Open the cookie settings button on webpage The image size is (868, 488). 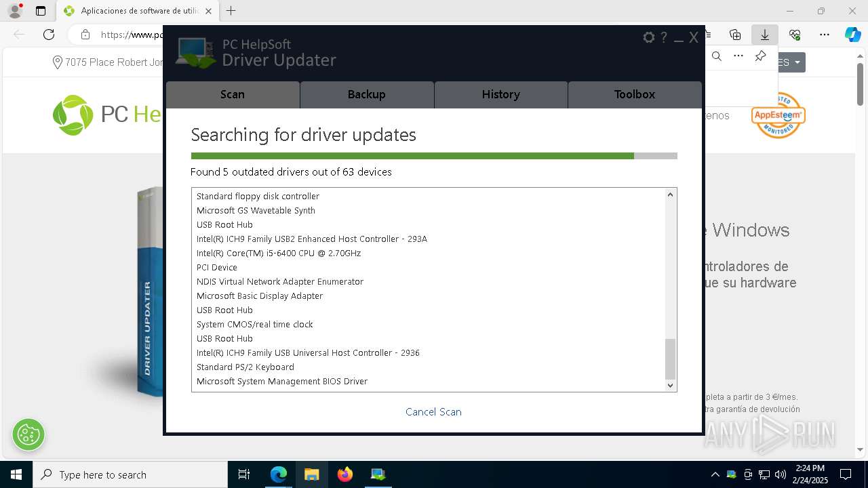(28, 434)
